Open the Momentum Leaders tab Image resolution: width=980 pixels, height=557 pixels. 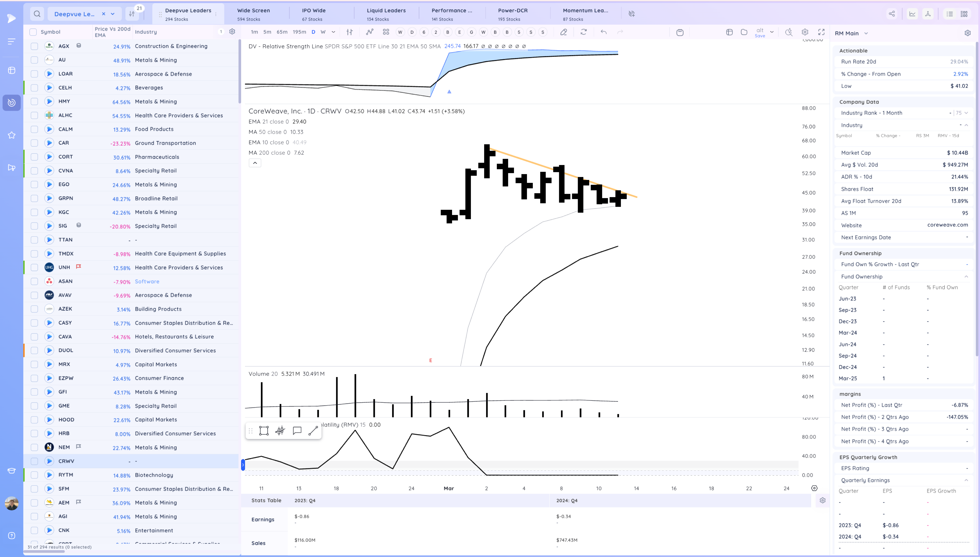coord(585,14)
